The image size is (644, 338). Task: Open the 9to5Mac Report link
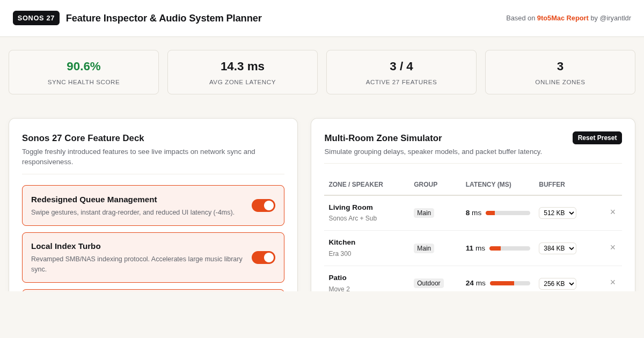[x=563, y=18]
